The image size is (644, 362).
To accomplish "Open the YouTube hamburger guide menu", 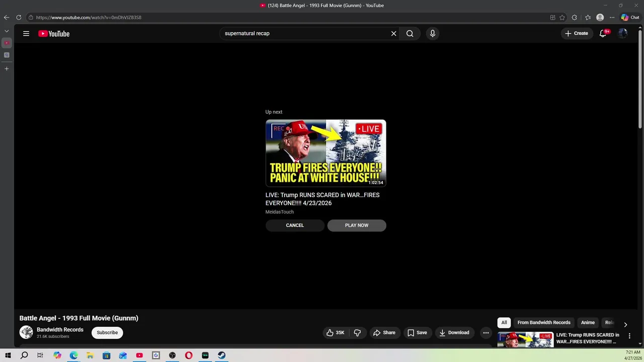I will coord(26,34).
